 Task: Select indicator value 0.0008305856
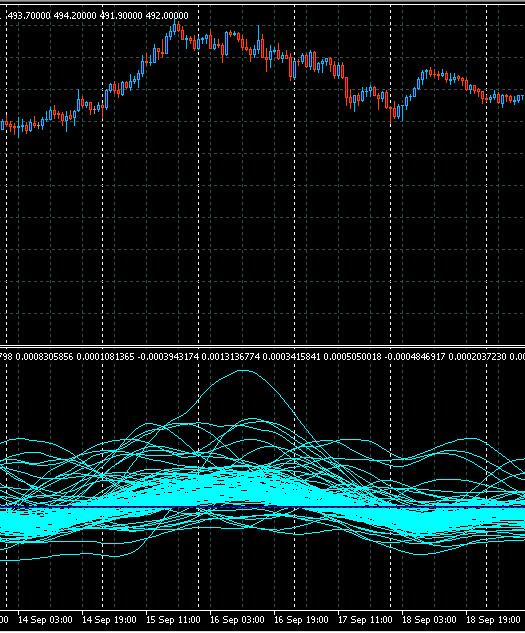coord(44,357)
